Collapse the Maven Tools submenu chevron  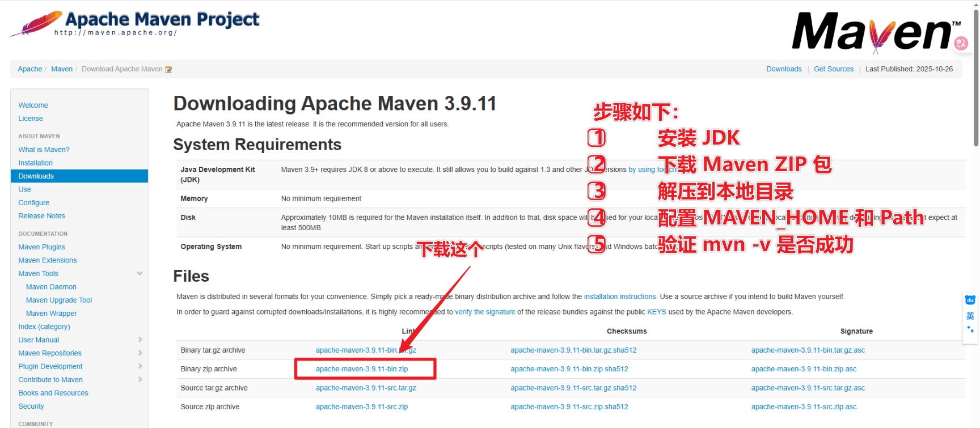tap(140, 274)
